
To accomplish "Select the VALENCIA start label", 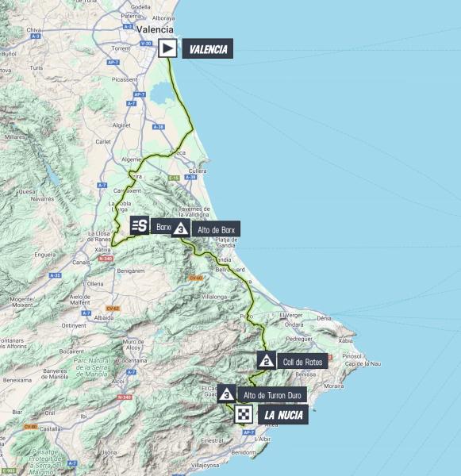I will pyautogui.click(x=208, y=48).
